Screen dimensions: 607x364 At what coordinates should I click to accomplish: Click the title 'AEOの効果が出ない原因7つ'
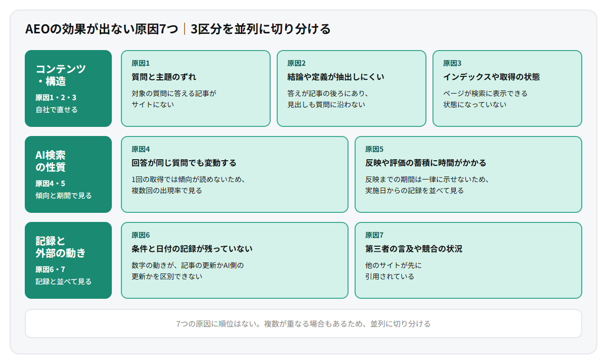pyautogui.click(x=102, y=29)
